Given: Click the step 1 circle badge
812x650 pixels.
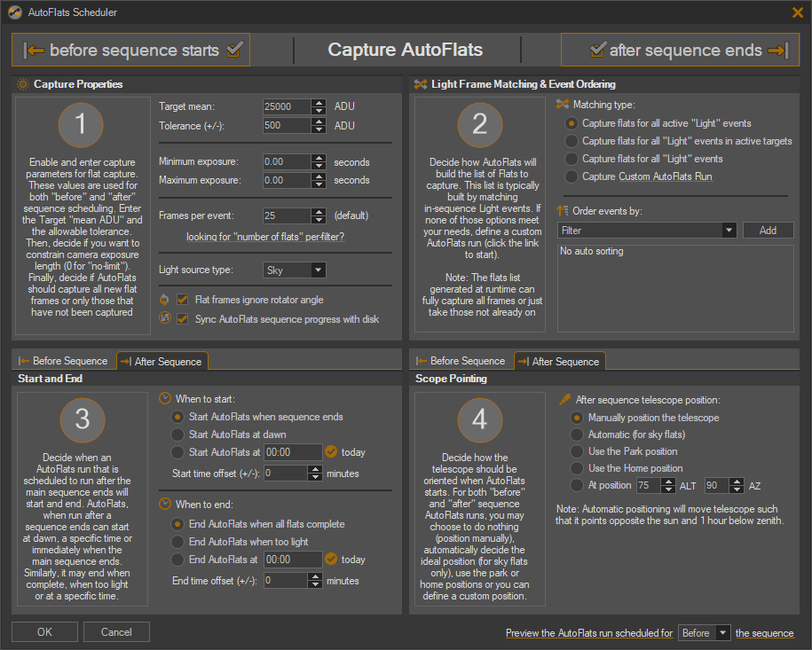Looking at the screenshot, I should [81, 125].
